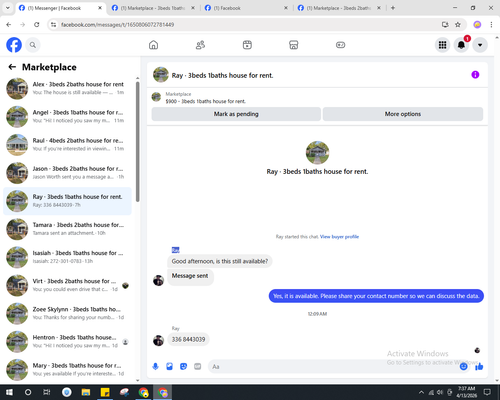Record a voice clip with microphone
The height and width of the screenshot is (400, 500).
tap(155, 367)
